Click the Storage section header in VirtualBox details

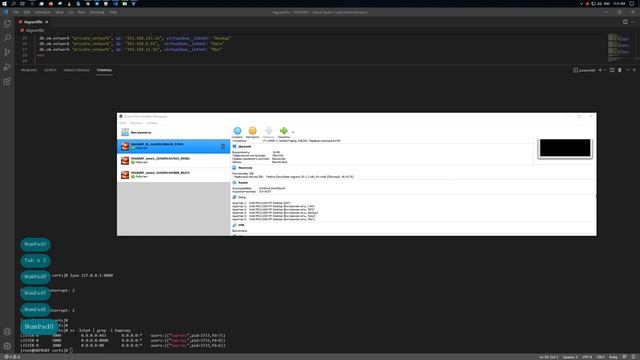(242, 168)
